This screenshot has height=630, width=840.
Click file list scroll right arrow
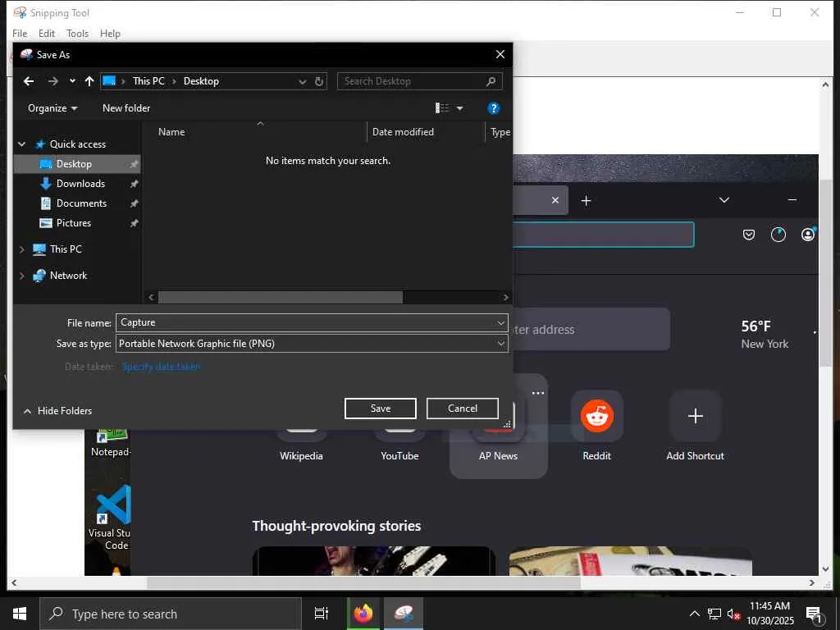point(505,297)
